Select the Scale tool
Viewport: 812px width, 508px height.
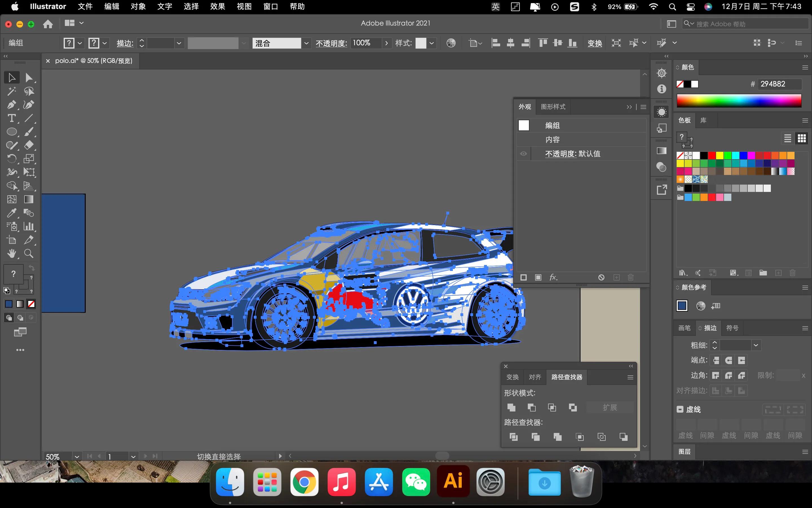29,159
